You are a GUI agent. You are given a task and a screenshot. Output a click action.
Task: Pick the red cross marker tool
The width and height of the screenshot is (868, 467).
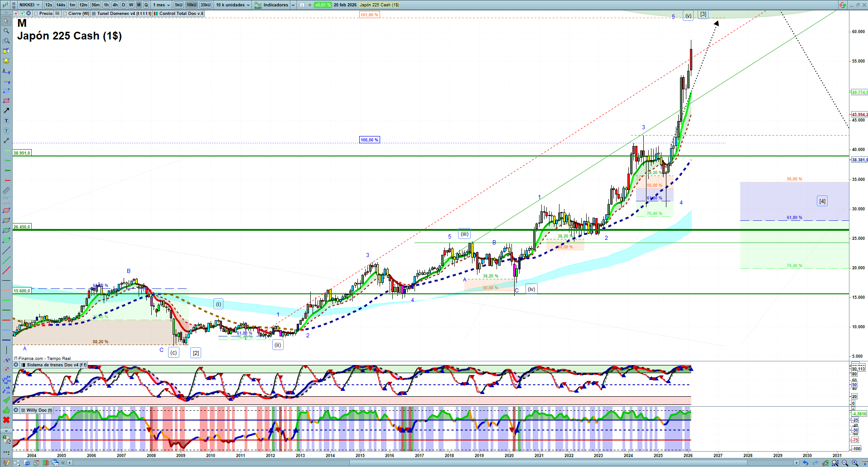[6, 420]
